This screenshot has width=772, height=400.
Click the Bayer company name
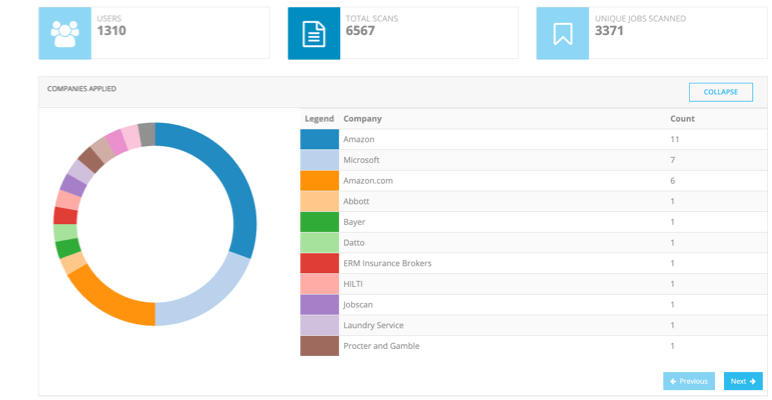(354, 222)
